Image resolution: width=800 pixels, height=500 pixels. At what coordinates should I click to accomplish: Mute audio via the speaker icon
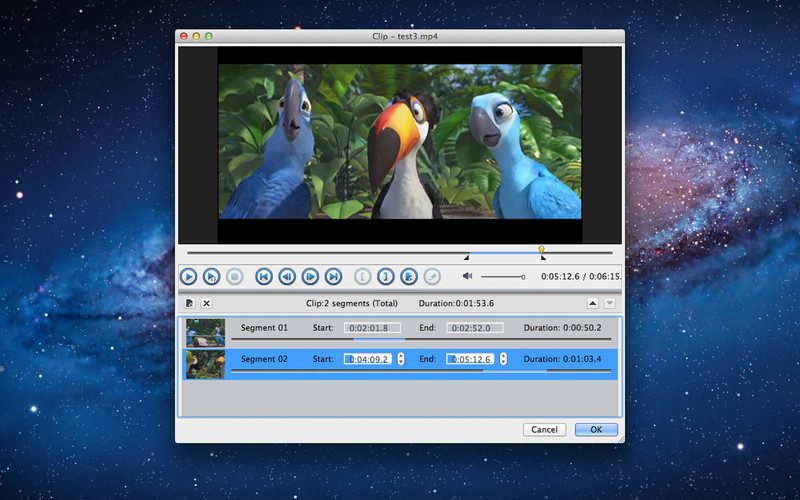(x=467, y=276)
